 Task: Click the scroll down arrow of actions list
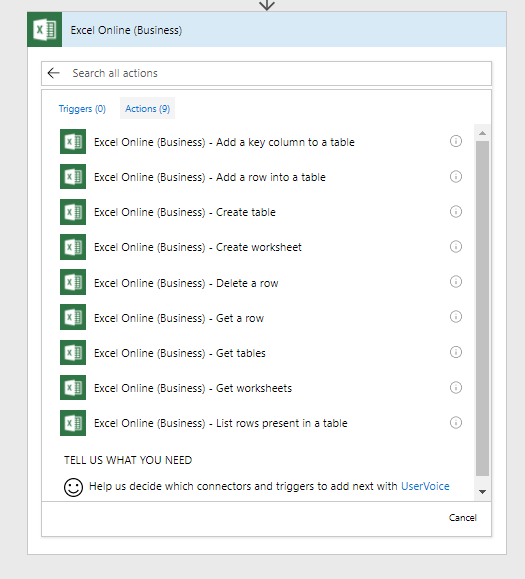coord(482,492)
